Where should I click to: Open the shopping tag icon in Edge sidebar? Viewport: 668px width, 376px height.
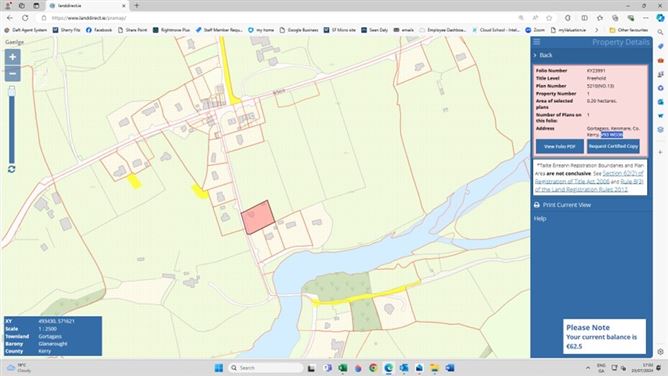coord(660,46)
